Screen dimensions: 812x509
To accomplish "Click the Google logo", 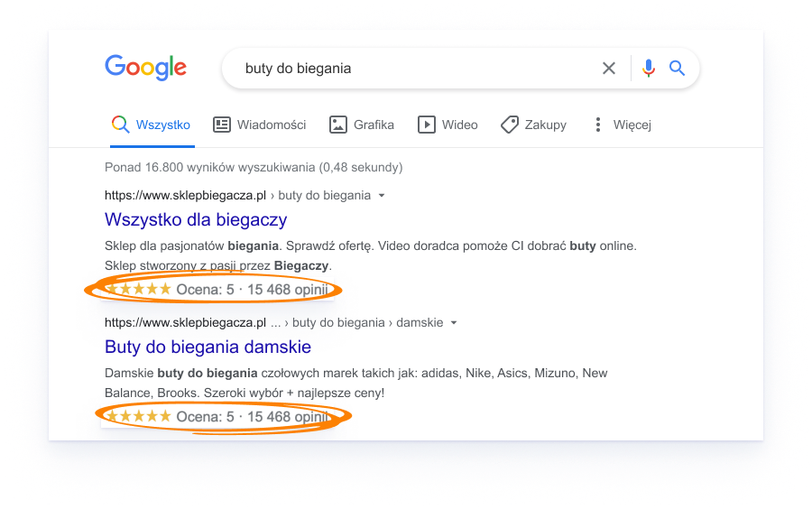I will coord(145,68).
